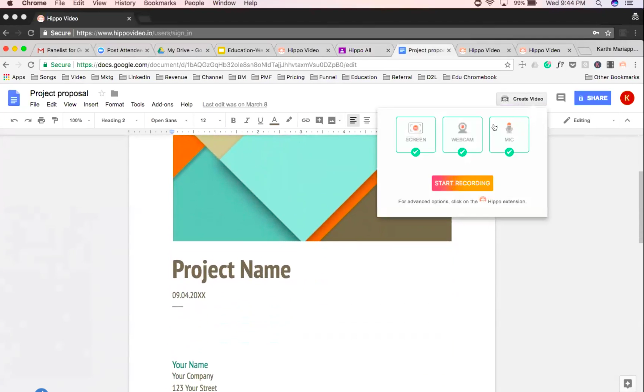Open the View menu in Docs

pos(70,104)
